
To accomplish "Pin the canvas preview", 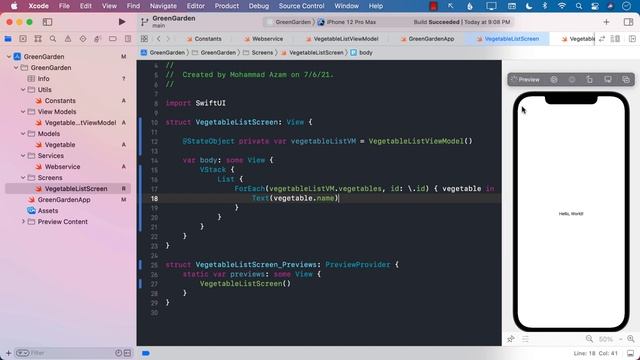I will pyautogui.click(x=511, y=339).
